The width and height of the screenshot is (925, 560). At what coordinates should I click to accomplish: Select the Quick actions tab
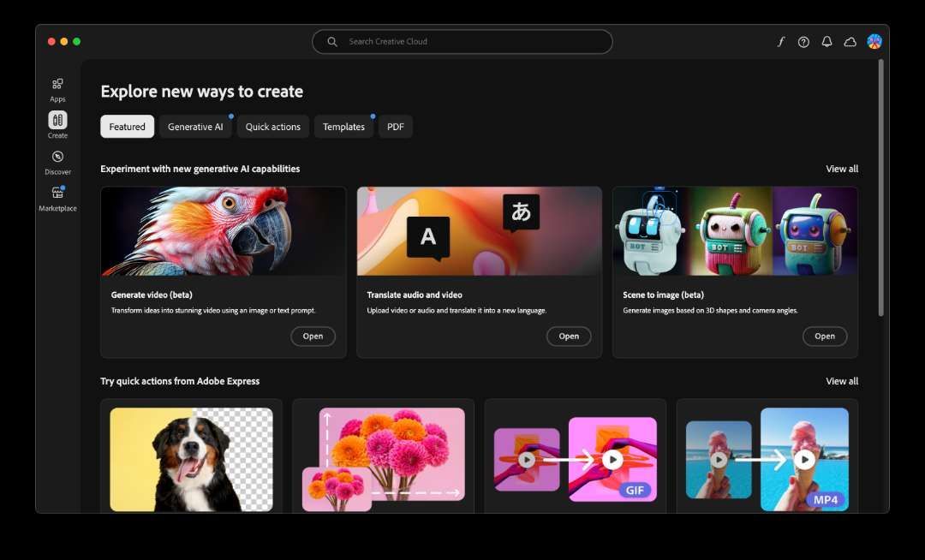coord(273,127)
